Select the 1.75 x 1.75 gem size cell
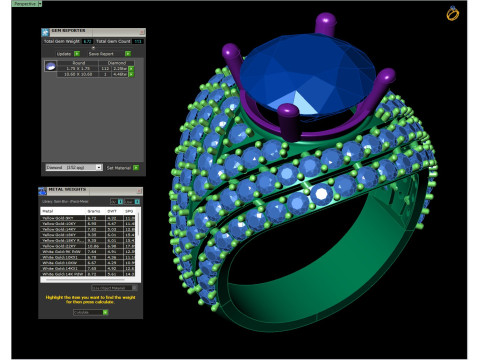 [x=78, y=68]
